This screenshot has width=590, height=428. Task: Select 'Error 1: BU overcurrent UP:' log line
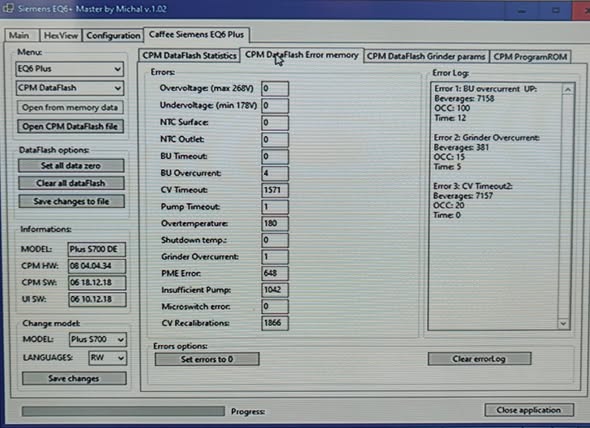pos(485,89)
